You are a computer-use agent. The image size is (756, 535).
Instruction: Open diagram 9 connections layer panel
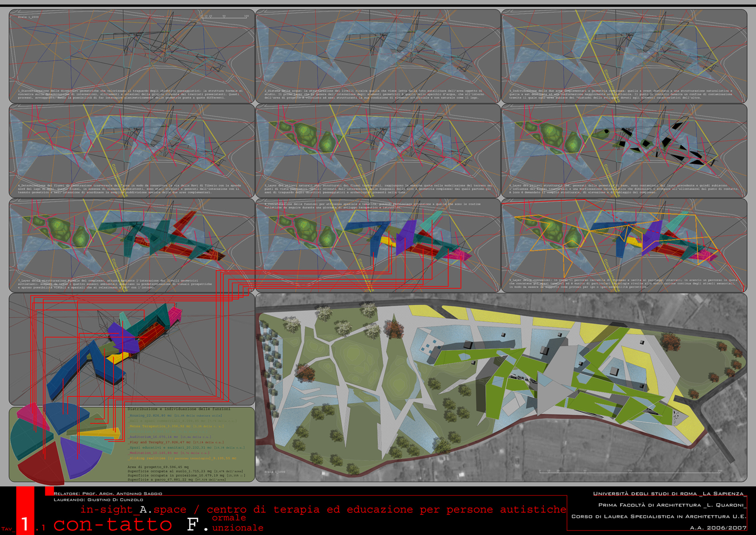coord(624,244)
